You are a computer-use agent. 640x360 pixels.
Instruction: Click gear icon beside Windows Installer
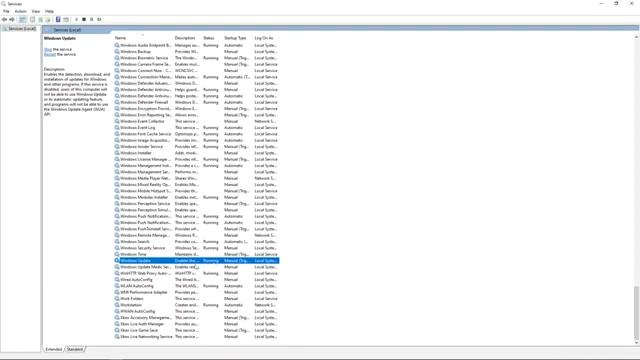click(117, 153)
